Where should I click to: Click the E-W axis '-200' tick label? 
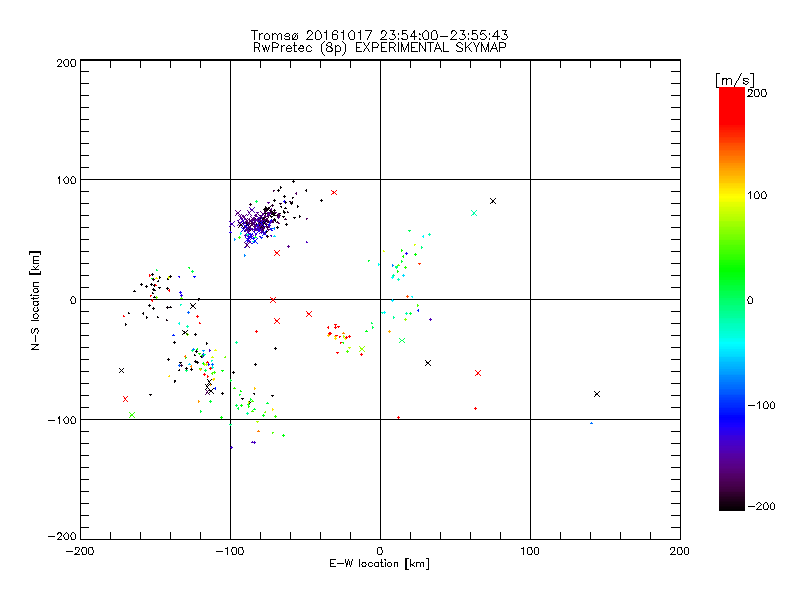tap(80, 551)
